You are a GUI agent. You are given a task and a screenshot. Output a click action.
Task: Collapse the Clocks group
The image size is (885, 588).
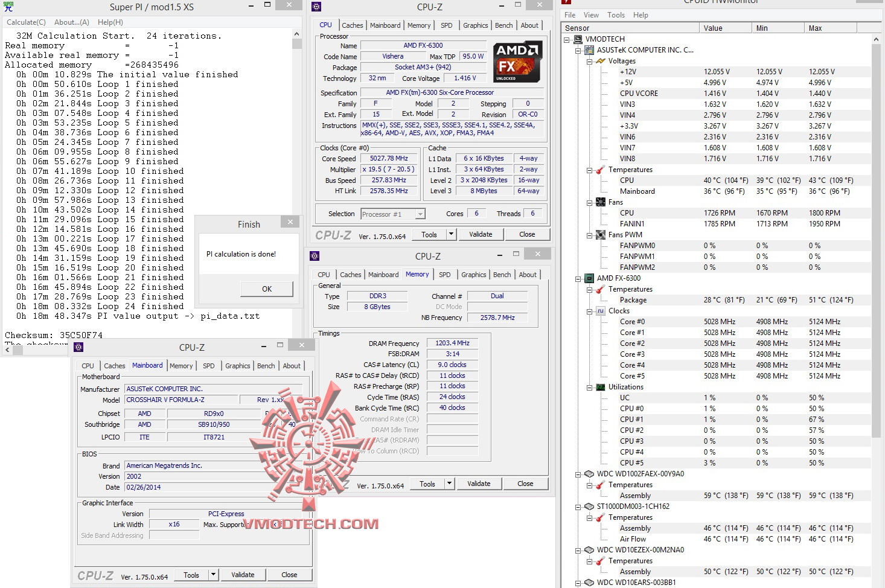[x=589, y=312]
